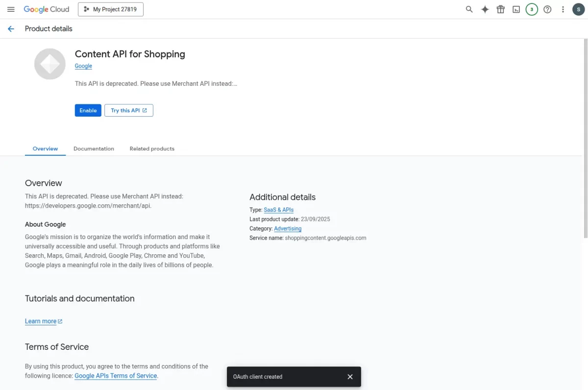The width and height of the screenshot is (588, 390).
Task: Click the Google APIs Terms of Service link
Action: (x=116, y=376)
